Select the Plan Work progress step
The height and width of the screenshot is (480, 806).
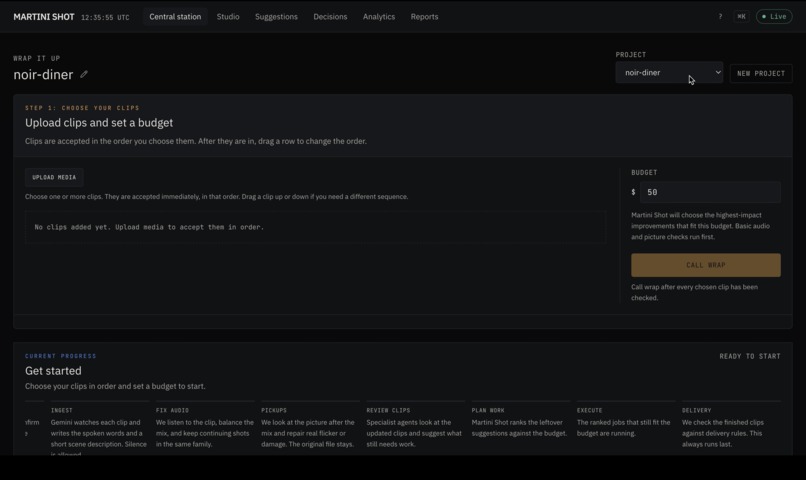pos(521,421)
